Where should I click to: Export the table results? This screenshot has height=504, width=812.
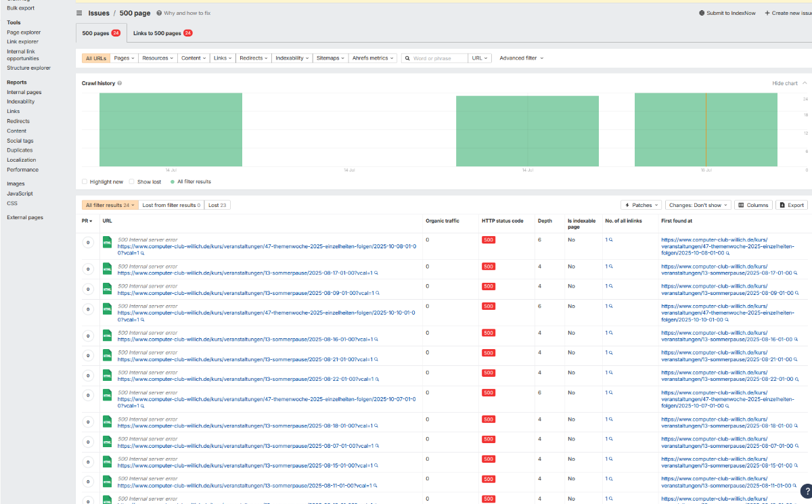click(x=792, y=205)
